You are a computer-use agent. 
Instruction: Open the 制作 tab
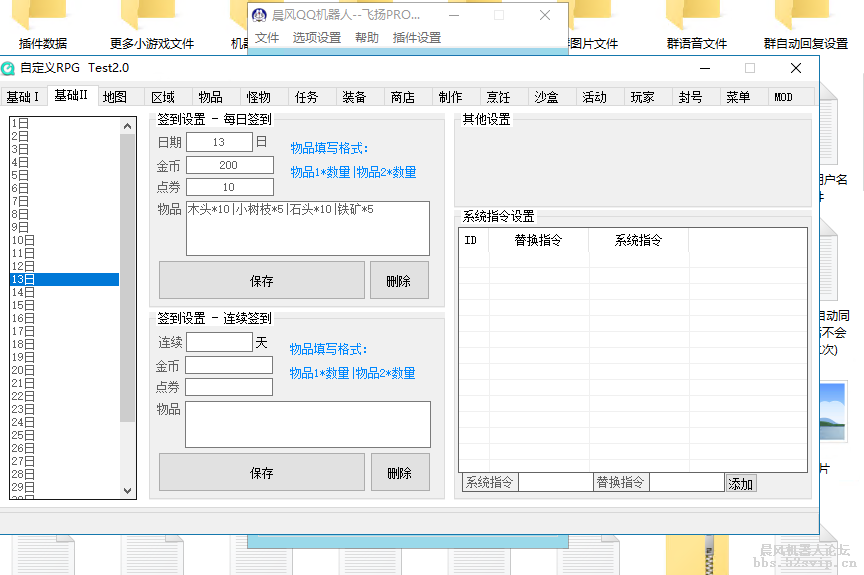pos(456,97)
